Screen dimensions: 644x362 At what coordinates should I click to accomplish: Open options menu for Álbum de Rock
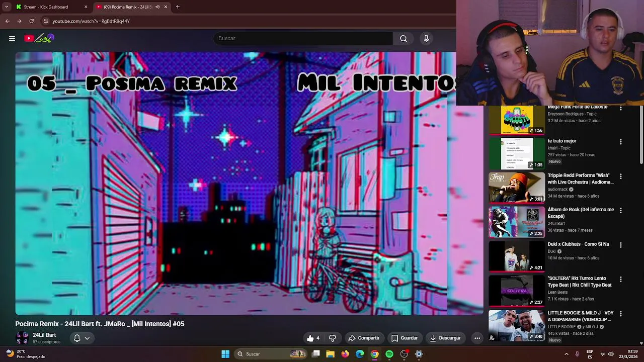[x=620, y=211]
